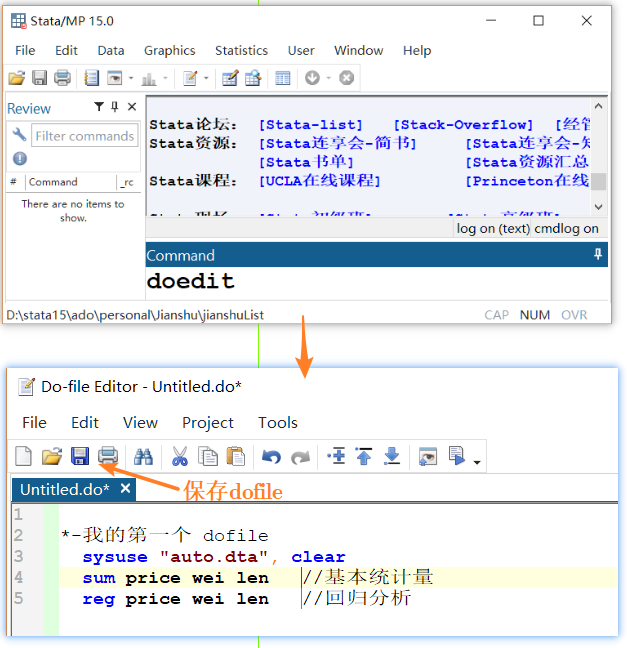The width and height of the screenshot is (627, 648).
Task: Open the [Stata连享会-简书] link
Action: (x=338, y=143)
